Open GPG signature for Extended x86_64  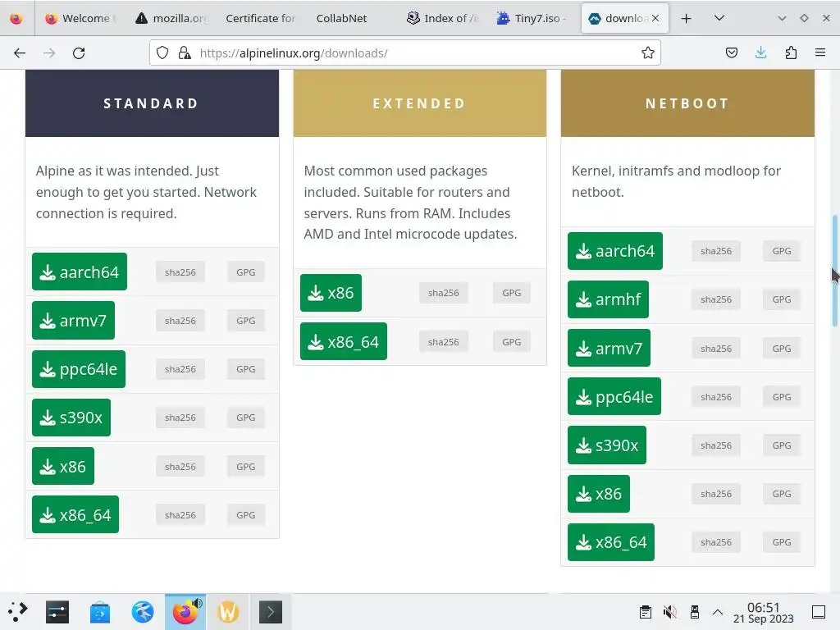point(512,342)
